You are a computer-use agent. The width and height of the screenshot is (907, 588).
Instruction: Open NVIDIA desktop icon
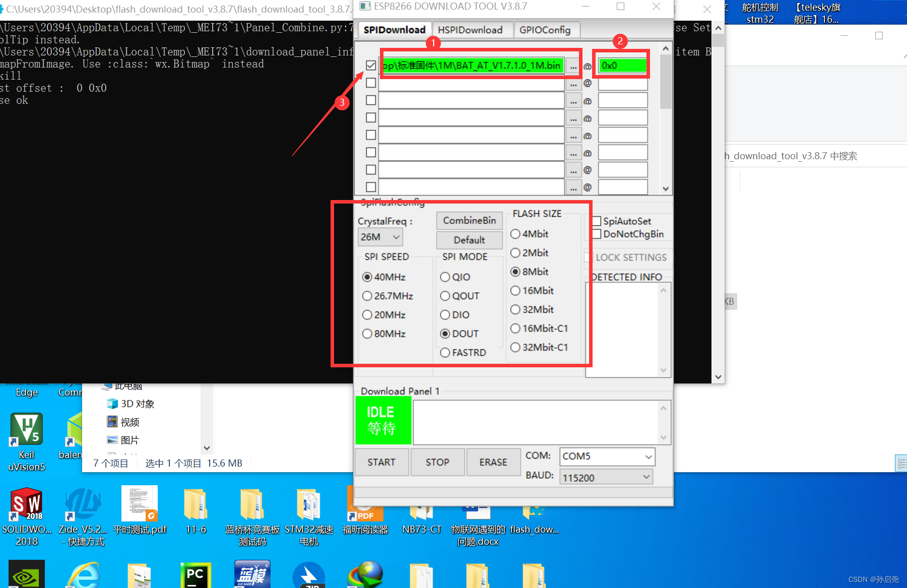pos(27,574)
